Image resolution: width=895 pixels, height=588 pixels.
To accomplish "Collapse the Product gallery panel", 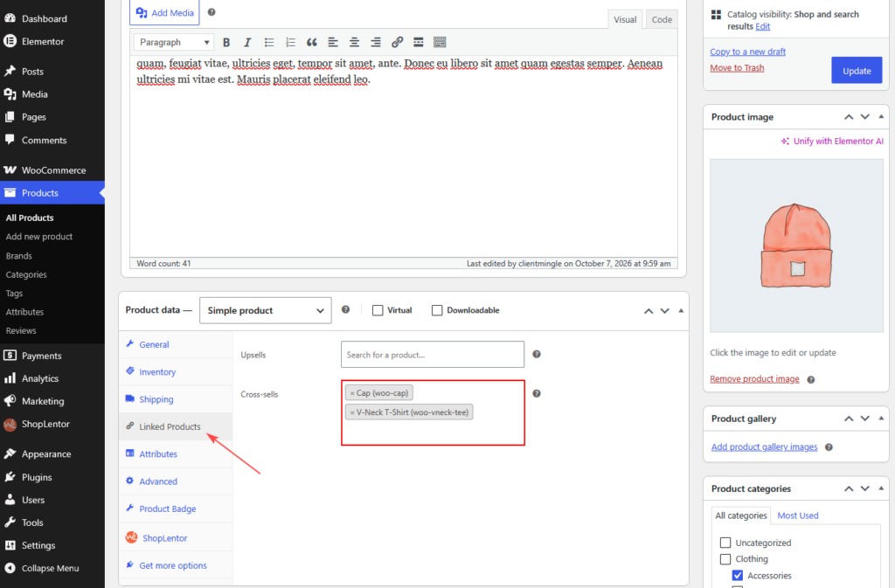I will pyautogui.click(x=881, y=419).
